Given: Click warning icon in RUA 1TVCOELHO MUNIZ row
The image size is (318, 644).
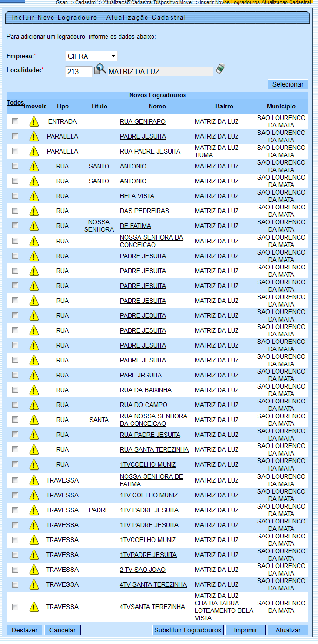Looking at the screenshot, I should (x=34, y=464).
